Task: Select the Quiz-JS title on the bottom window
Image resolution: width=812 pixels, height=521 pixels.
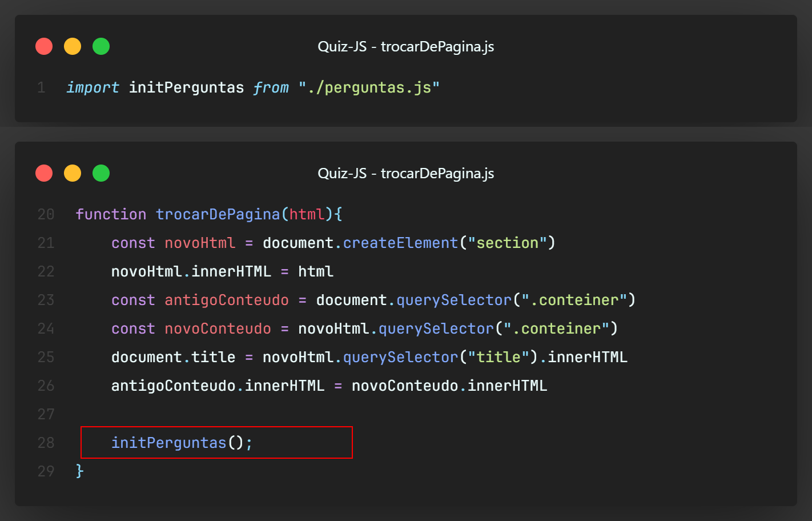Action: pos(406,173)
